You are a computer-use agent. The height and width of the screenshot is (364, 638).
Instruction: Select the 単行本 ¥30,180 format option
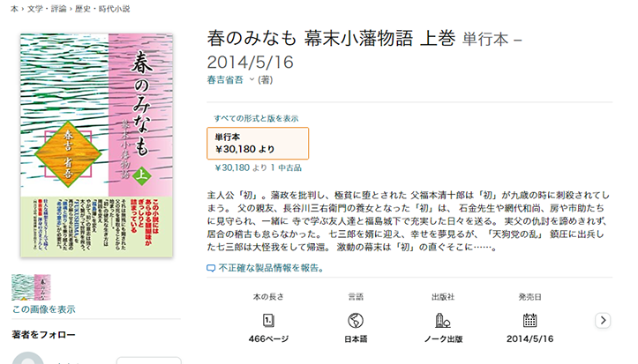click(258, 144)
